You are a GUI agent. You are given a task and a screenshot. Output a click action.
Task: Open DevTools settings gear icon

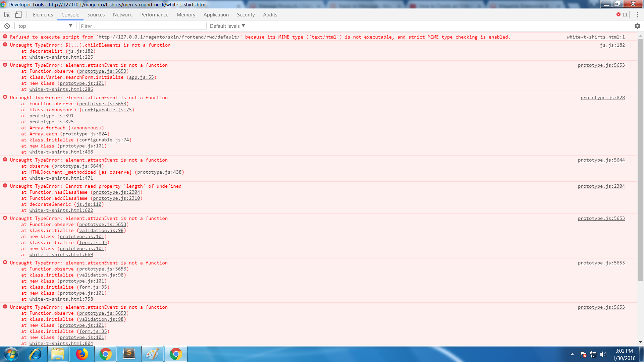click(x=638, y=26)
